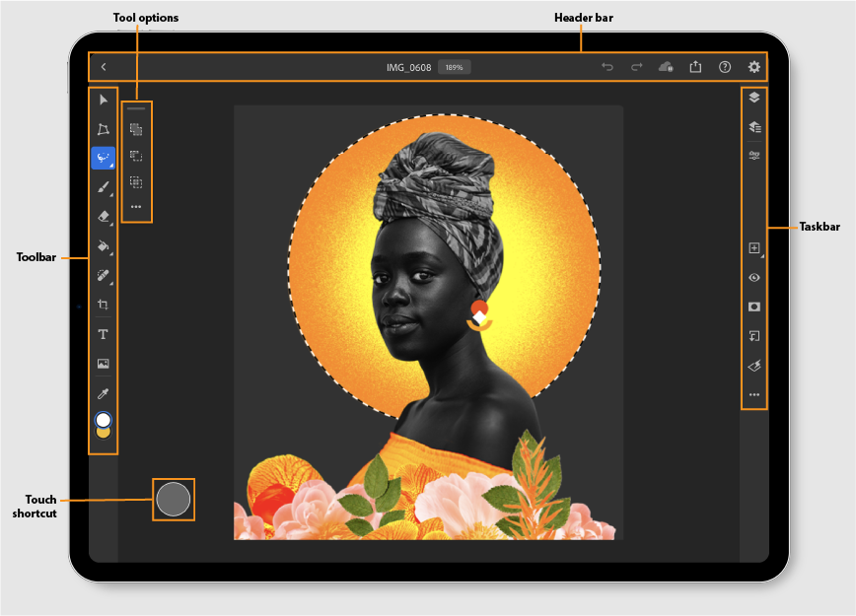Check cloud document sync status
The height and width of the screenshot is (616, 856).
(666, 67)
